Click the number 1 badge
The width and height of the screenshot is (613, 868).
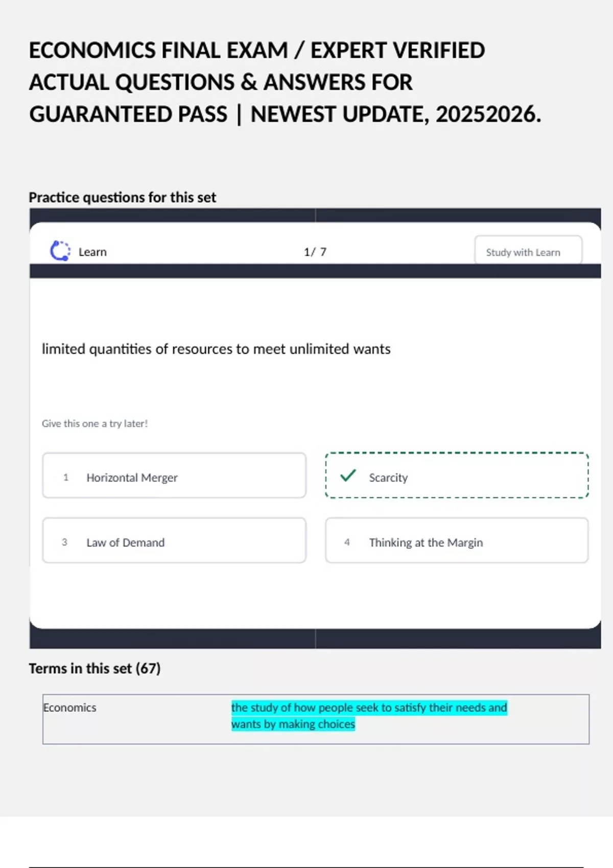point(66,477)
